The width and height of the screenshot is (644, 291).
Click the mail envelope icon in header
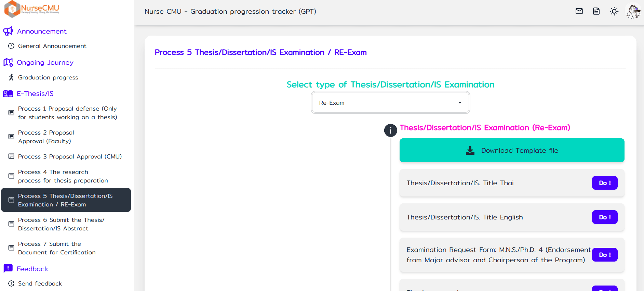pyautogui.click(x=579, y=11)
